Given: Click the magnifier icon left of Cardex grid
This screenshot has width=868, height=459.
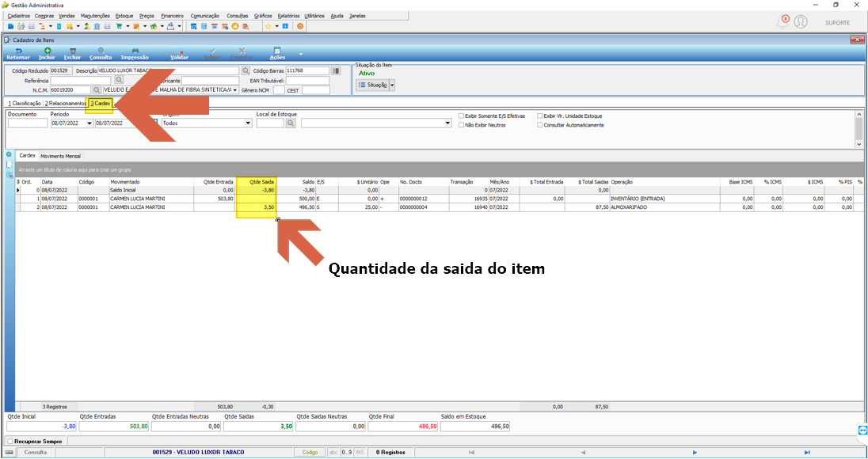Looking at the screenshot, I should 9,154.
